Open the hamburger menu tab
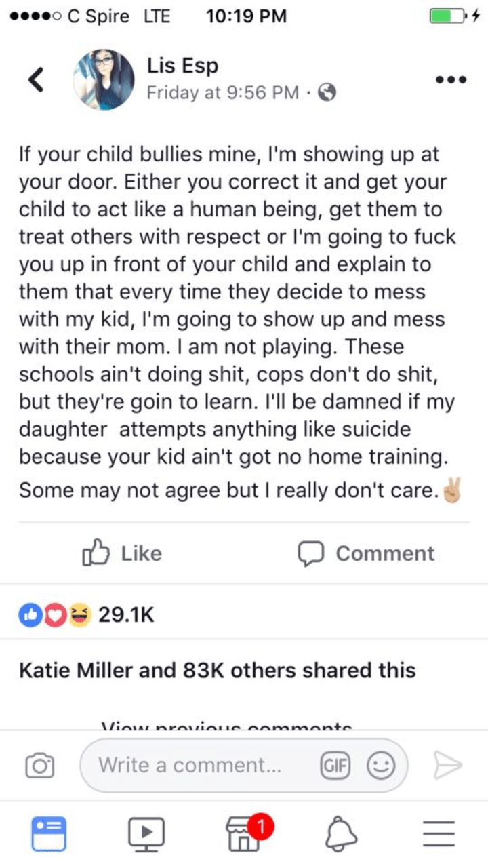This screenshot has height=868, width=488. pos(438,833)
